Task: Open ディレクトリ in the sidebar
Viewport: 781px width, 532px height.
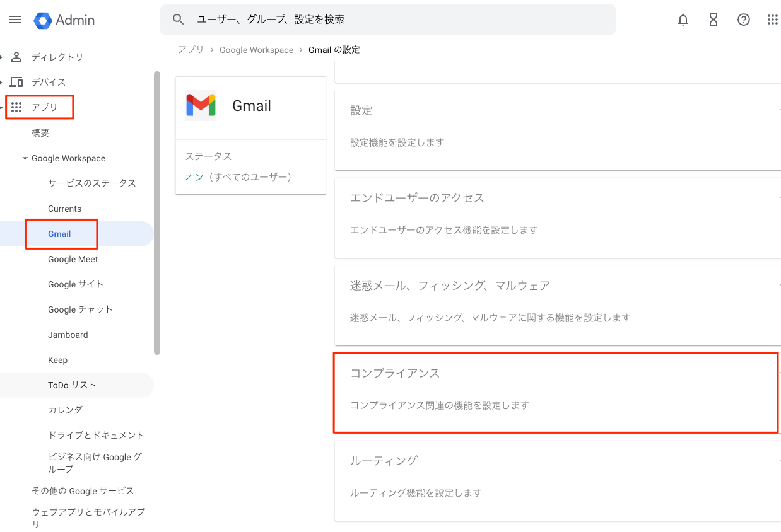Action: click(x=57, y=57)
